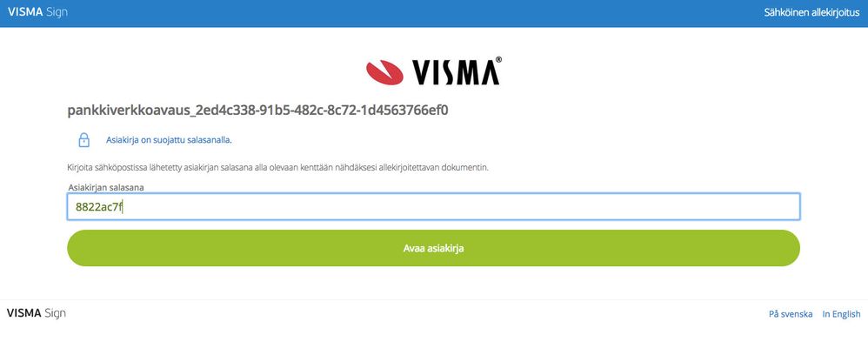Click the red Visma swoosh logo mark

[x=384, y=72]
